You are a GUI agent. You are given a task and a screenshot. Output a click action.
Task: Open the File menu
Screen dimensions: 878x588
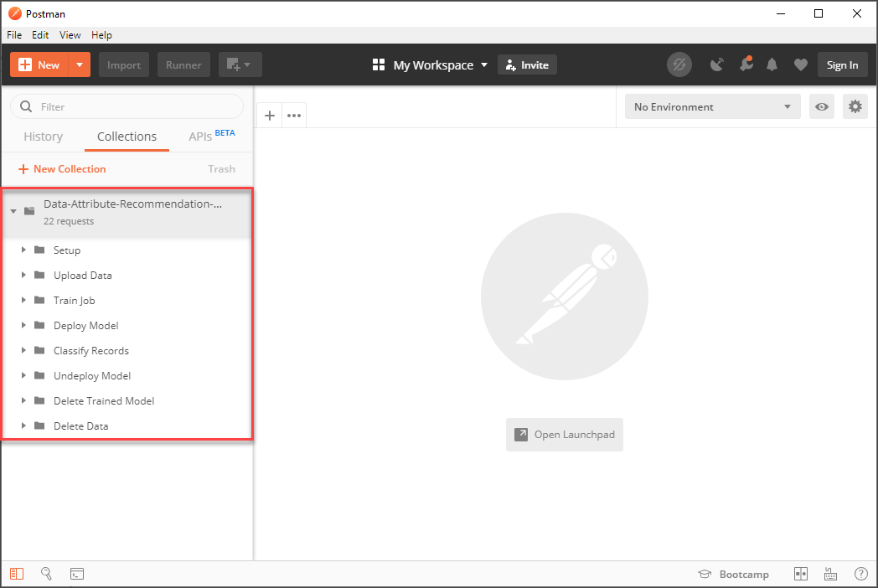[x=14, y=34]
